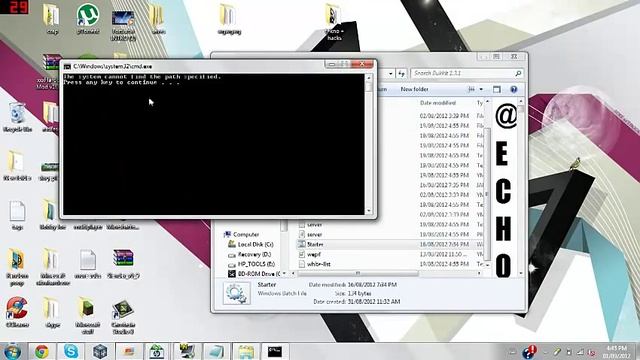Select the white-list file in Explorer
The width and height of the screenshot is (640, 360).
point(315,264)
